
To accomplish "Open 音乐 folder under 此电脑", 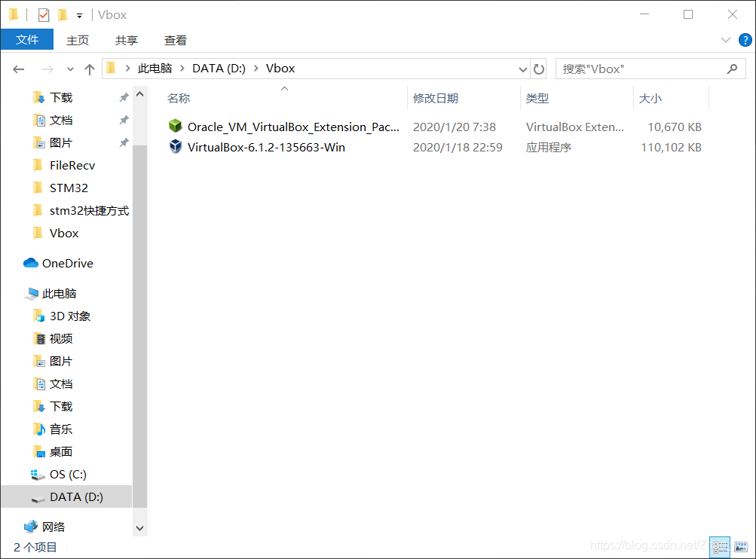I will [x=61, y=429].
